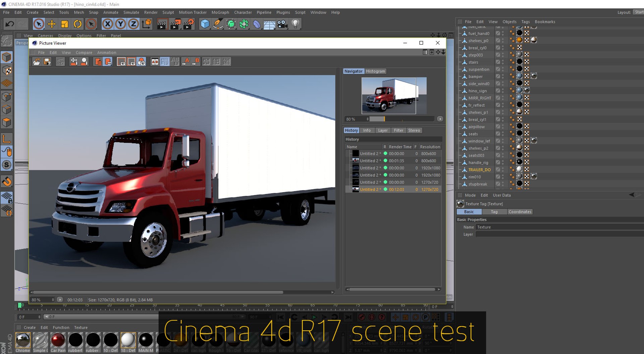Image resolution: width=644 pixels, height=354 pixels.
Task: Open the spline pen tool
Action: [218, 24]
